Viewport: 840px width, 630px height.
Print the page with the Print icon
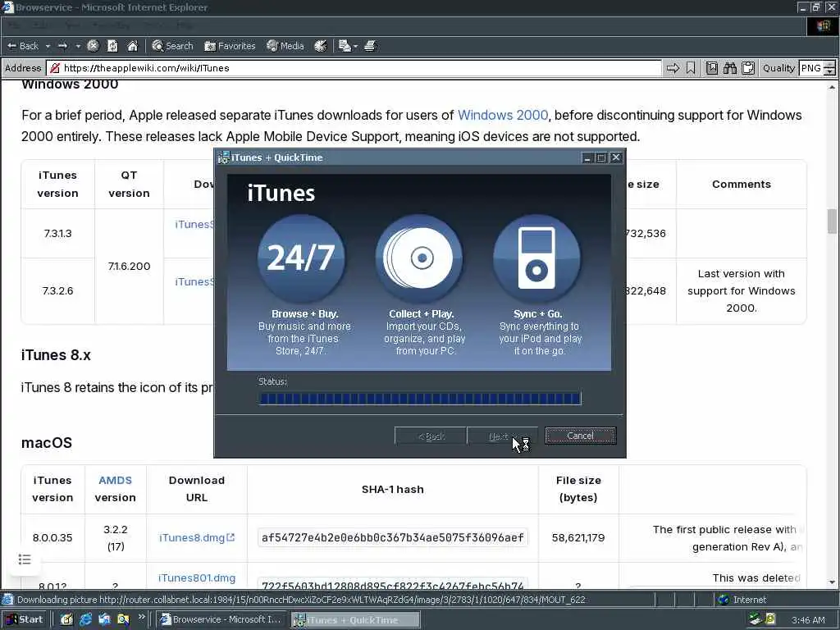[371, 46]
